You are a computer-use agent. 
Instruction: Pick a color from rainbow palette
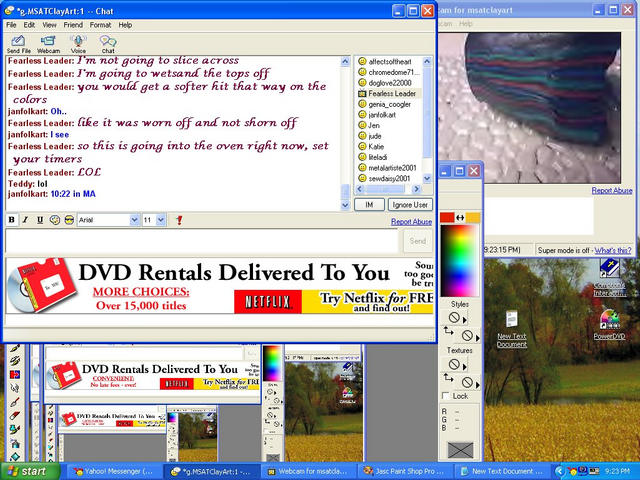pyautogui.click(x=459, y=260)
